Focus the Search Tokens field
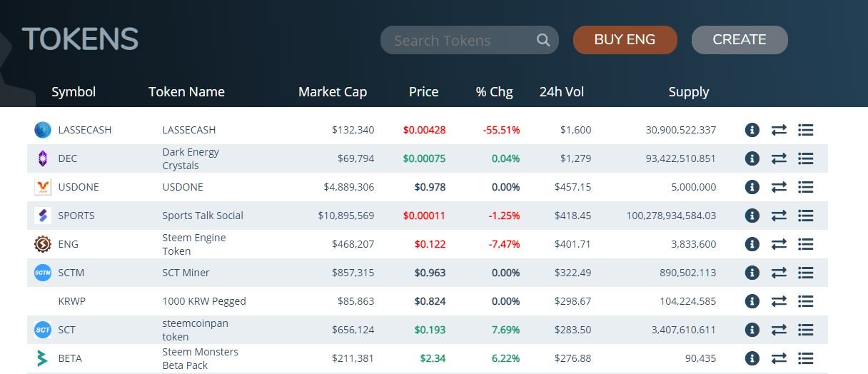868x374 pixels. pyautogui.click(x=469, y=40)
